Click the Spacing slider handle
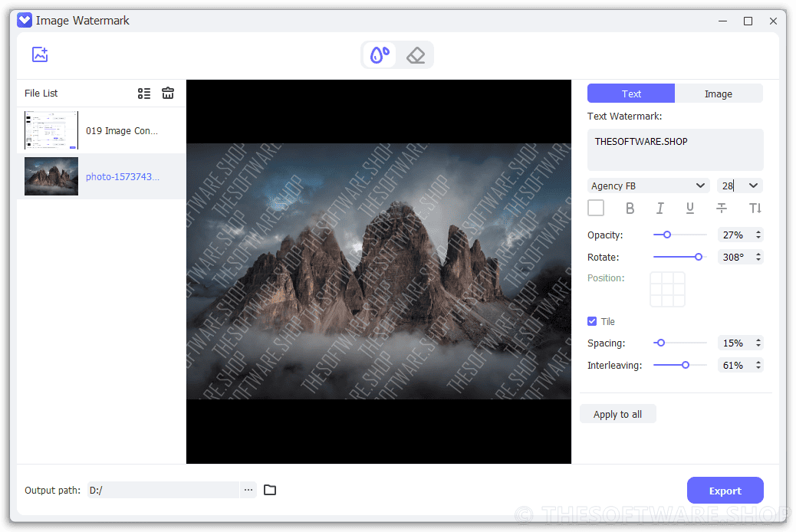Image resolution: width=796 pixels, height=532 pixels. click(660, 343)
